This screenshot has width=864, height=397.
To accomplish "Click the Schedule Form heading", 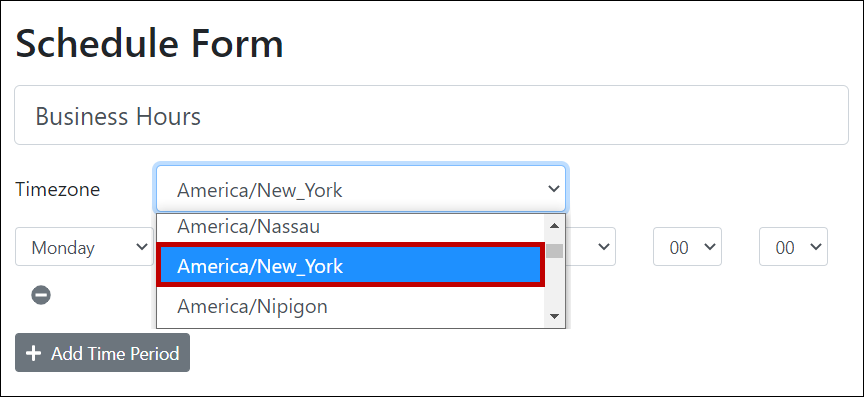I will (x=149, y=45).
